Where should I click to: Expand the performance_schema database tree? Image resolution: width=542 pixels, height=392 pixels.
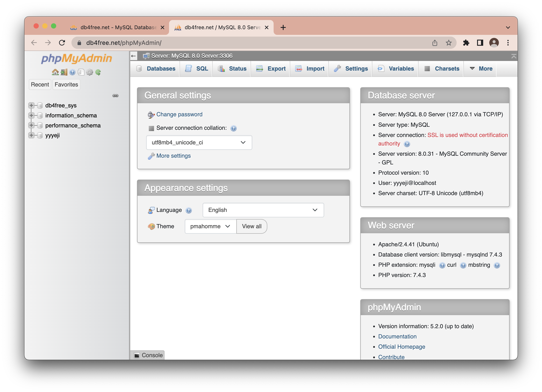[x=31, y=125]
